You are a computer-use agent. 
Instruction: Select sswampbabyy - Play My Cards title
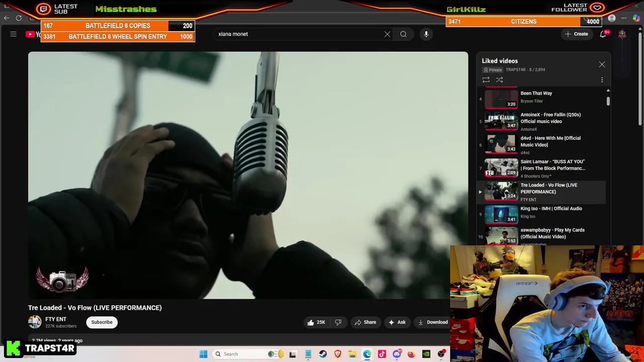click(x=552, y=233)
